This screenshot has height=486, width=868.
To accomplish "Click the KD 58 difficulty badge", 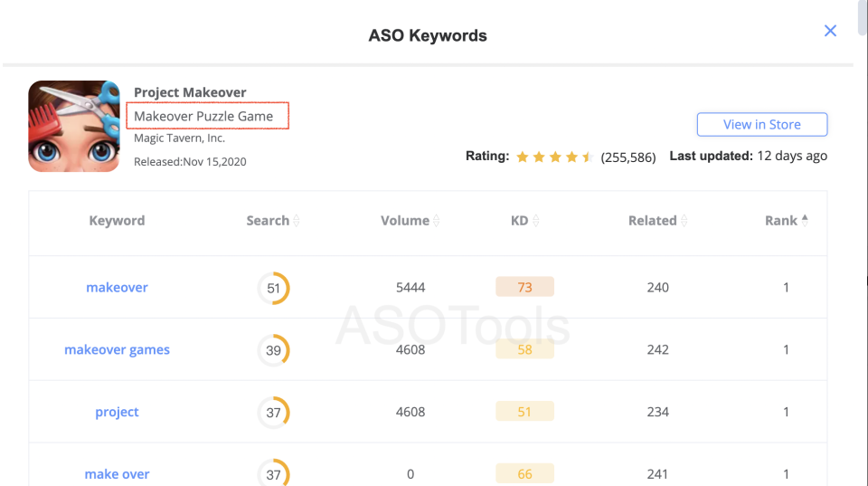I will (524, 350).
